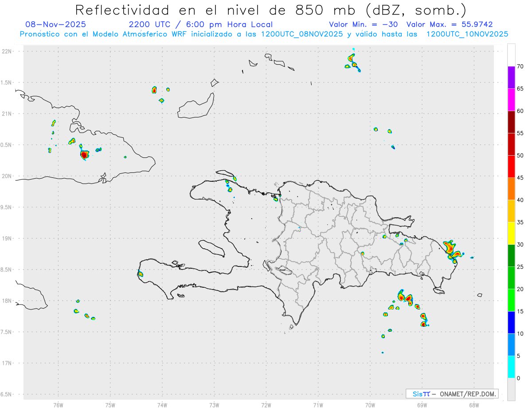The image size is (532, 411).
Task: Click the yellow 30-35 dBZ legend band
Action: pos(511,233)
